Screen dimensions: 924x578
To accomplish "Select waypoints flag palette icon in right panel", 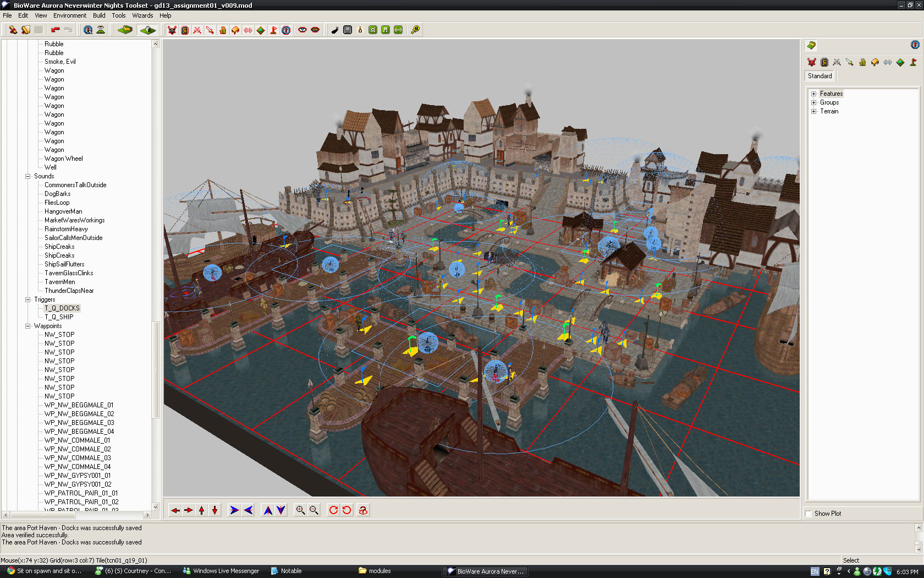I will pos(913,62).
